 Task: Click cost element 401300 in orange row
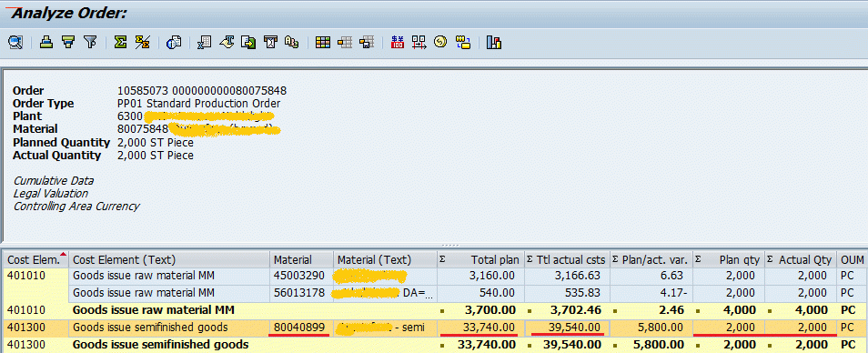26,328
